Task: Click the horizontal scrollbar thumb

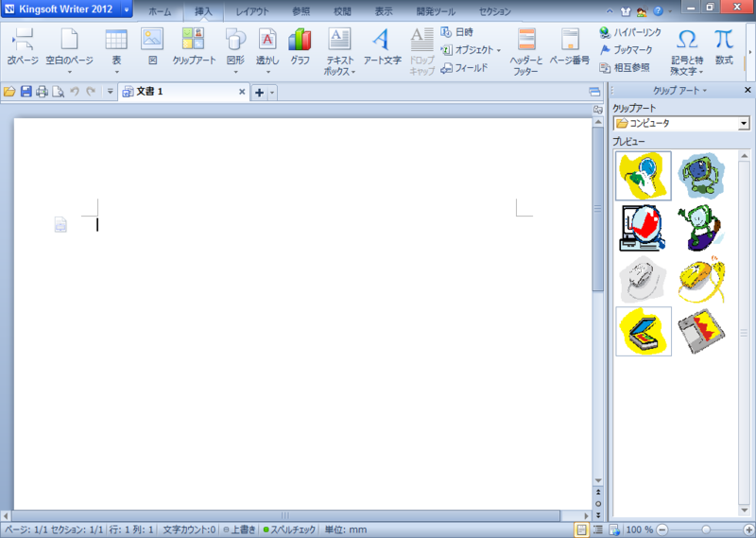Action: [x=285, y=515]
